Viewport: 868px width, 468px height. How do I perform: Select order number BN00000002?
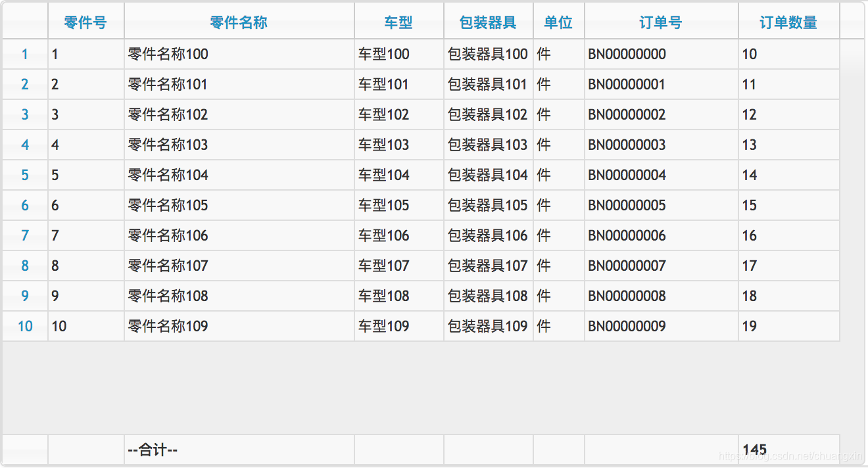pyautogui.click(x=662, y=114)
